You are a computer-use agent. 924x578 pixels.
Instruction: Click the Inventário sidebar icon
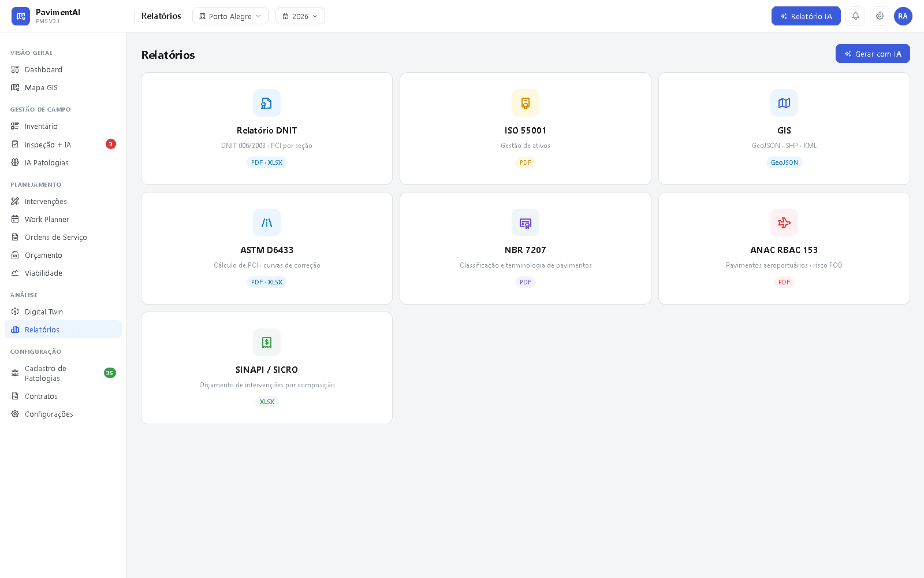pos(15,126)
